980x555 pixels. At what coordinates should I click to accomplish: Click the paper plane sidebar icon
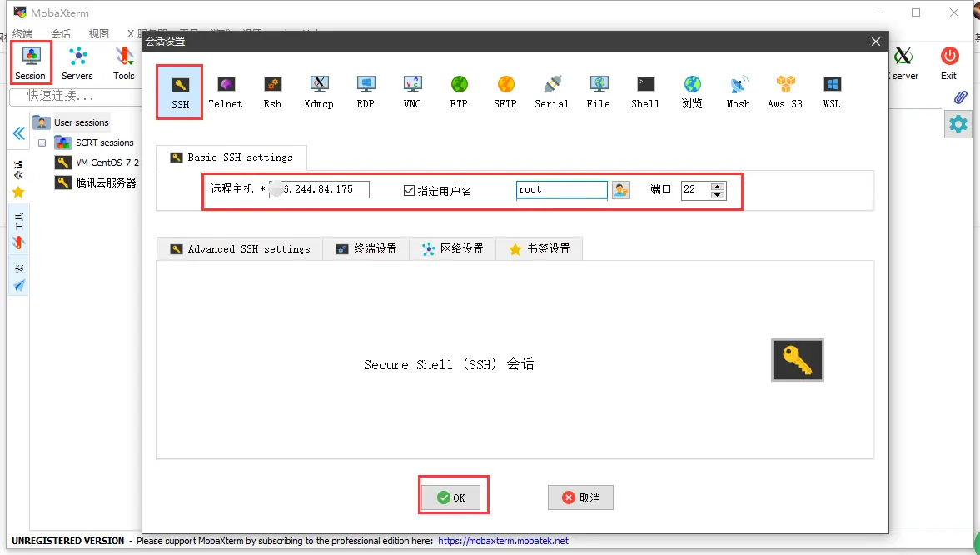19,285
